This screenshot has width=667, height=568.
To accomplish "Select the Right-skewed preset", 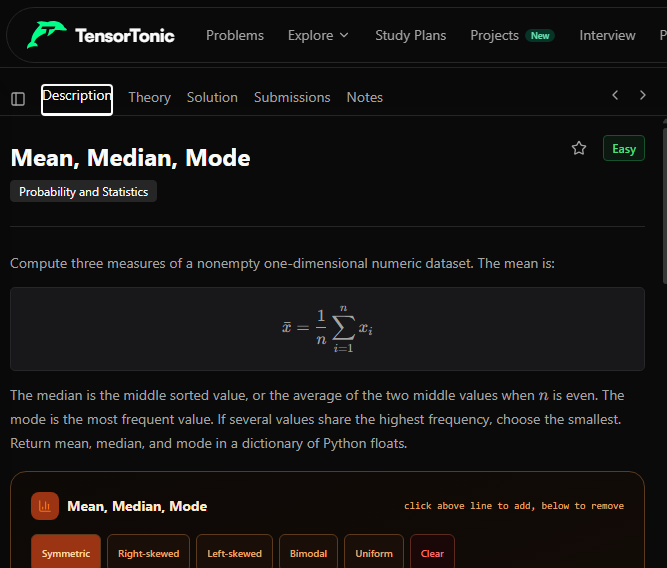I will coord(148,553).
